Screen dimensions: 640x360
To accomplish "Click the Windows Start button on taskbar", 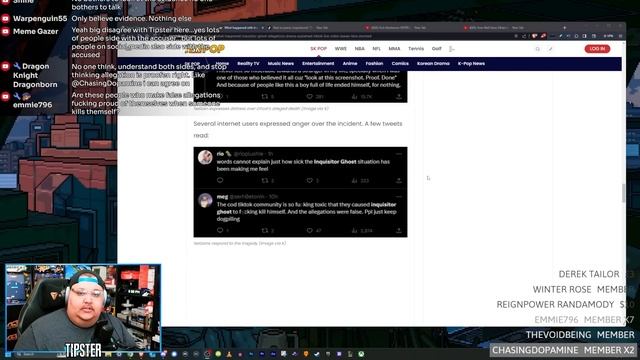I will (9, 354).
